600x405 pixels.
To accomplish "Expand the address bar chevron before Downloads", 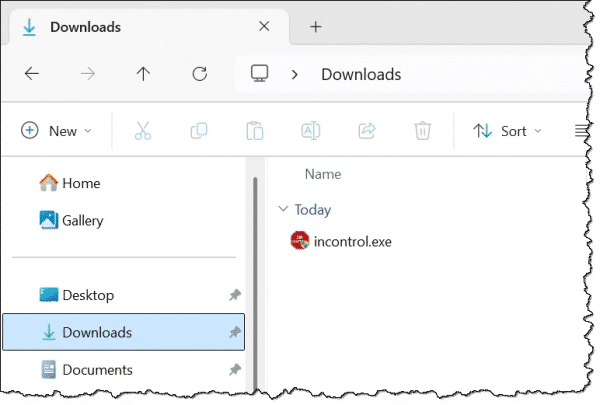I will 294,74.
